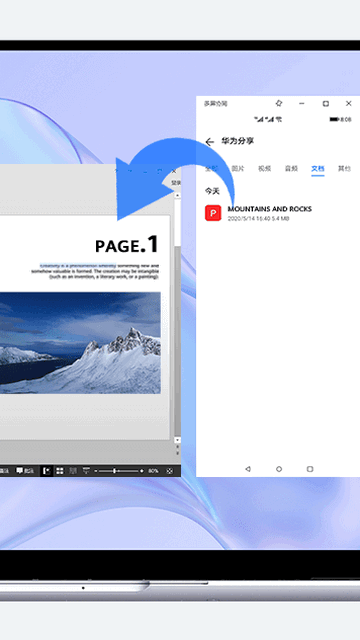Open the red PowerPoint file icon
Viewport: 360px width, 640px height.
(x=213, y=213)
